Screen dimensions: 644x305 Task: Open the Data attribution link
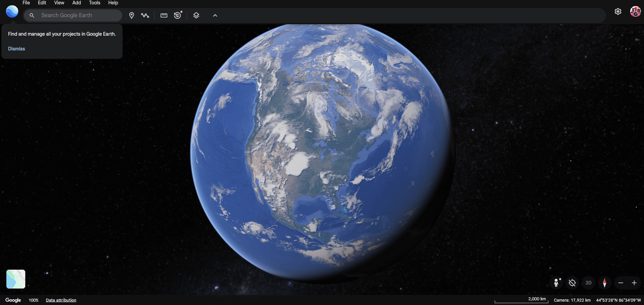pyautogui.click(x=61, y=300)
